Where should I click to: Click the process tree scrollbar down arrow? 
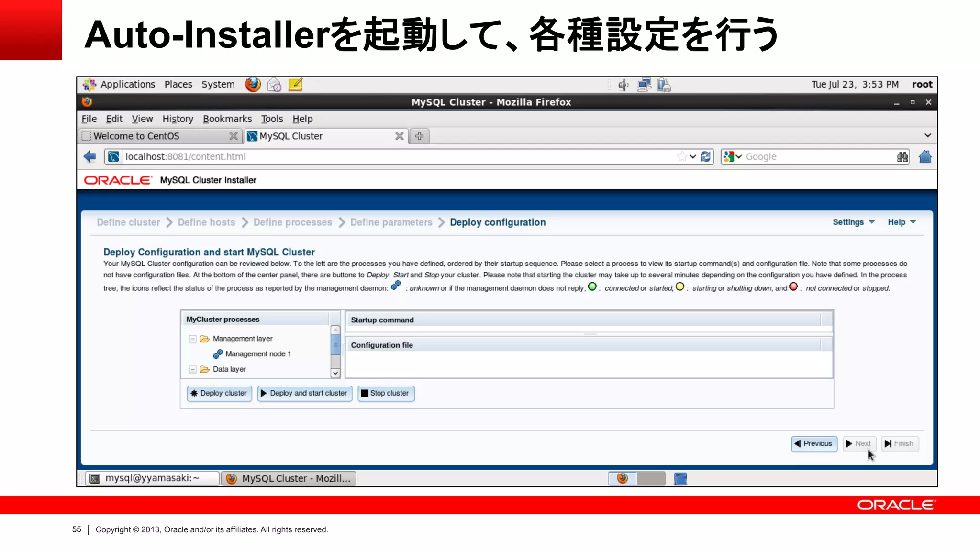click(335, 373)
